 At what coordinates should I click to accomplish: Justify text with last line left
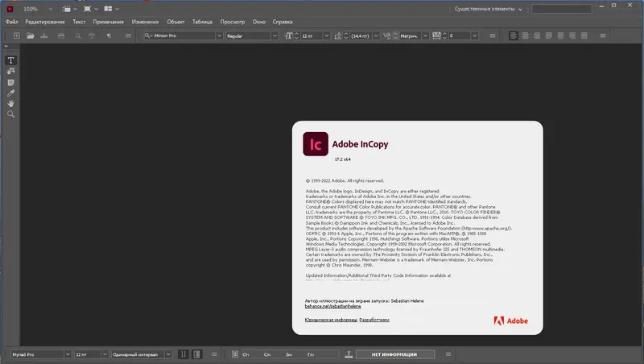pyautogui.click(x=549, y=35)
